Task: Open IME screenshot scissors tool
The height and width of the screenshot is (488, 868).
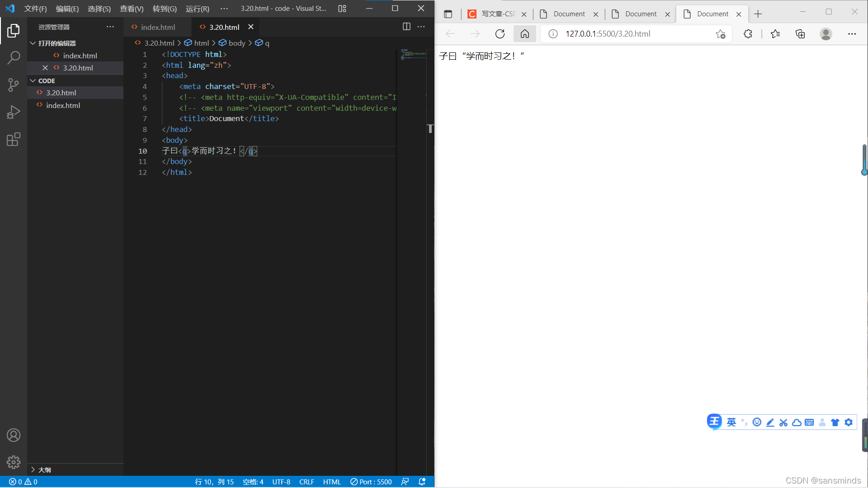Action: 783,422
